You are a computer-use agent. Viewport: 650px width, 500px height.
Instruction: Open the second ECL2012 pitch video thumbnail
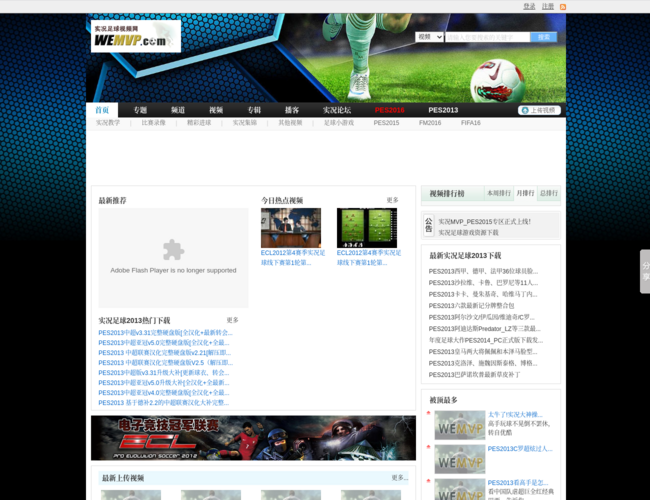point(367,228)
